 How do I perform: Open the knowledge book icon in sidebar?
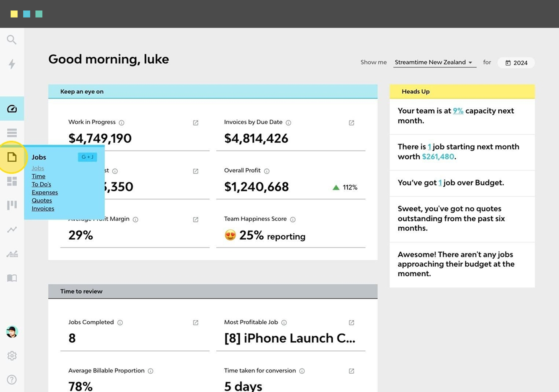[x=12, y=278]
